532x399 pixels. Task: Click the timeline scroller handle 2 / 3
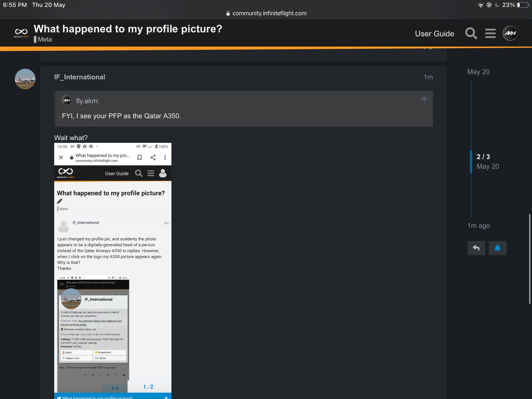[483, 157]
